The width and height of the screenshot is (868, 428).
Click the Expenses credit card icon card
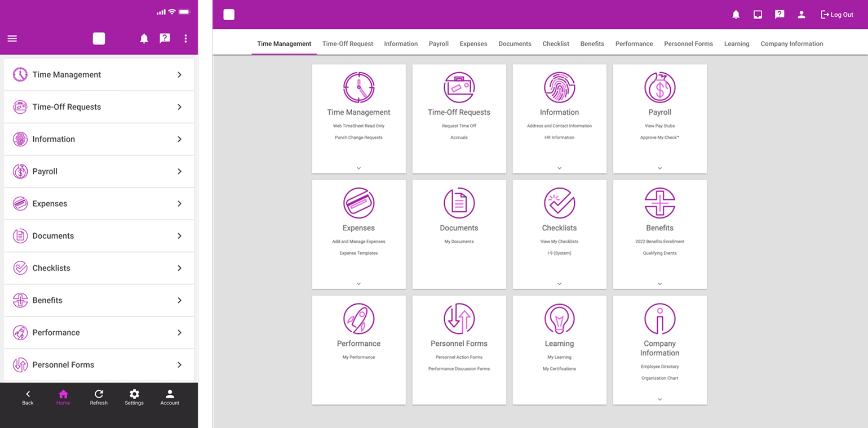tap(358, 203)
